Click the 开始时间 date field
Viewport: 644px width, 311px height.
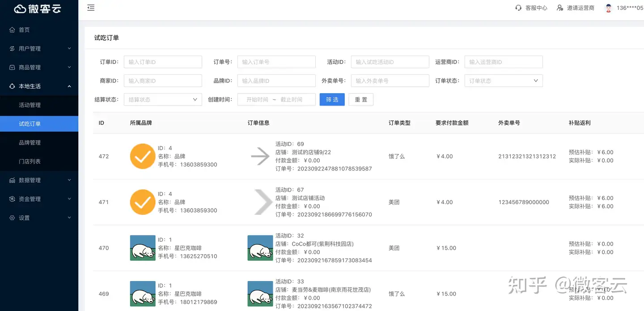(x=257, y=99)
